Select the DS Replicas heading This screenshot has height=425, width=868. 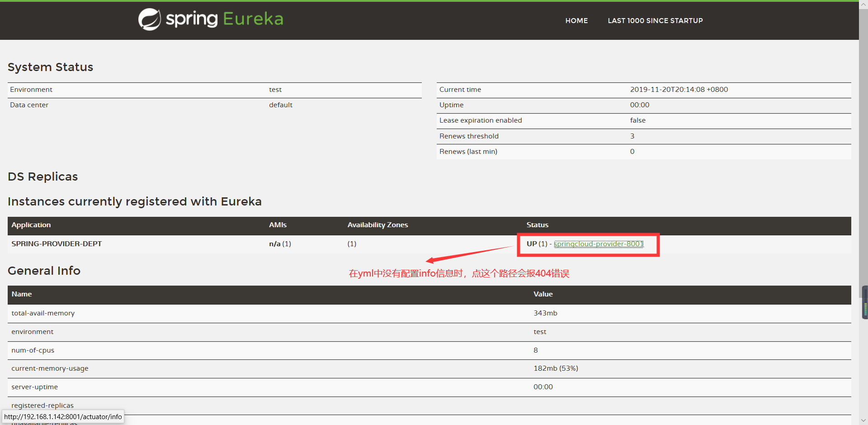[x=42, y=177]
